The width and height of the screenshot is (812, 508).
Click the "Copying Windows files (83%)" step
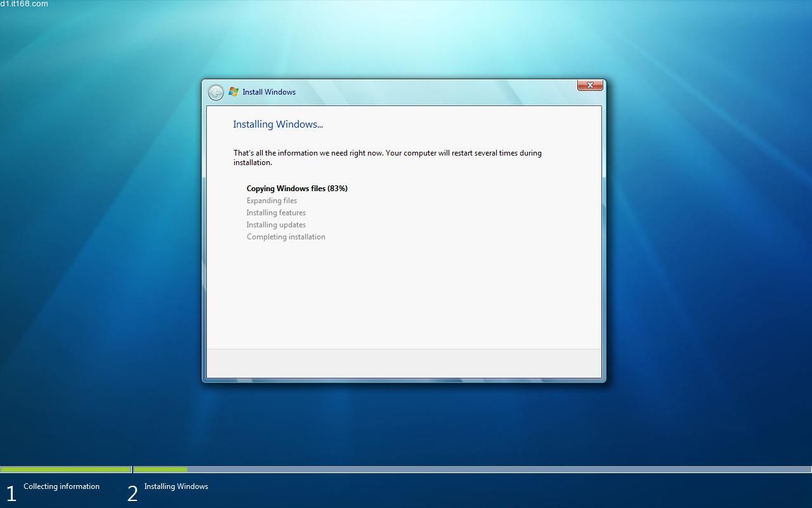click(297, 189)
